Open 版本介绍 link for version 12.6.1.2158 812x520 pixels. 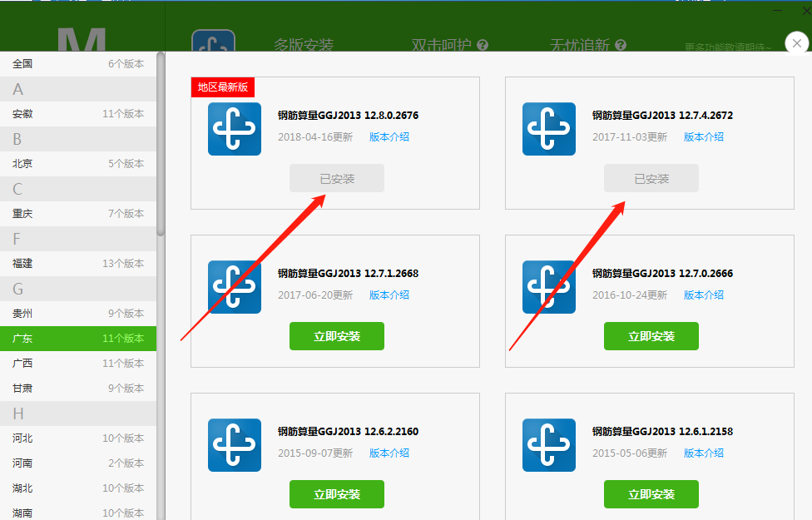[703, 453]
